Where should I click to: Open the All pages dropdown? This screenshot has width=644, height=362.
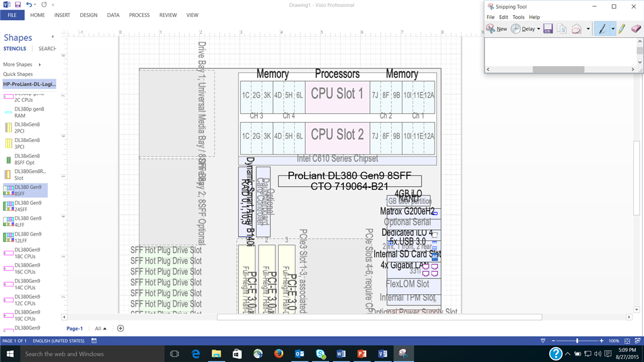(101, 328)
